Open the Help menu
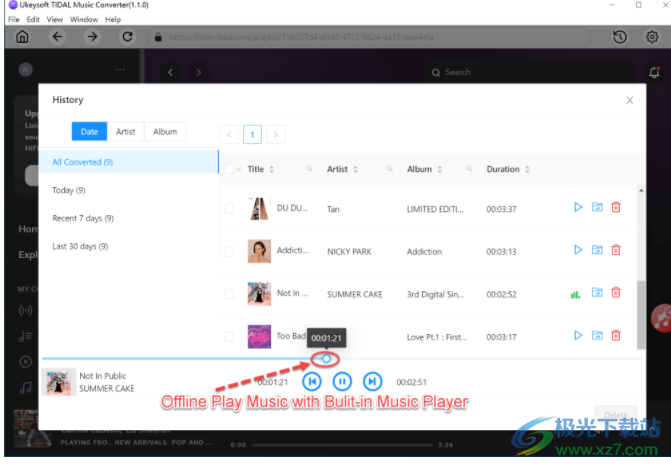Viewport: 671px width, 466px height. (113, 19)
